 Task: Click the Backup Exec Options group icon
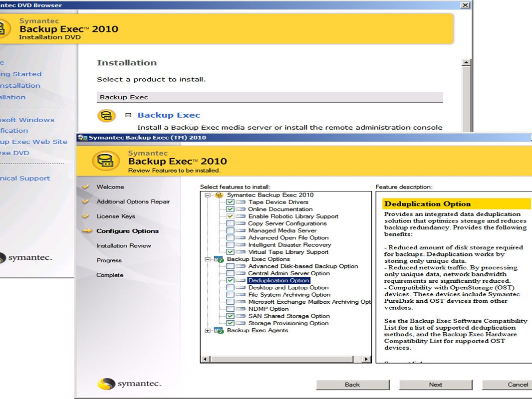(x=219, y=259)
